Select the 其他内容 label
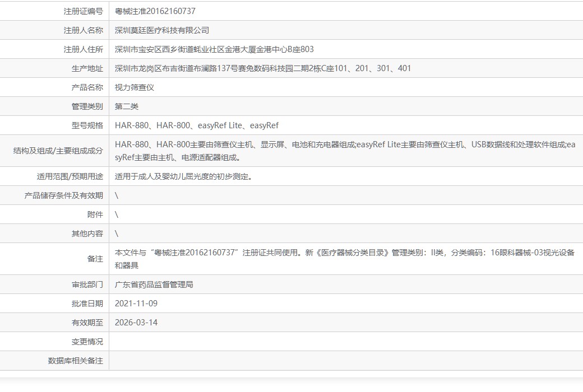Viewport: 583px width, 392px height. [87, 234]
